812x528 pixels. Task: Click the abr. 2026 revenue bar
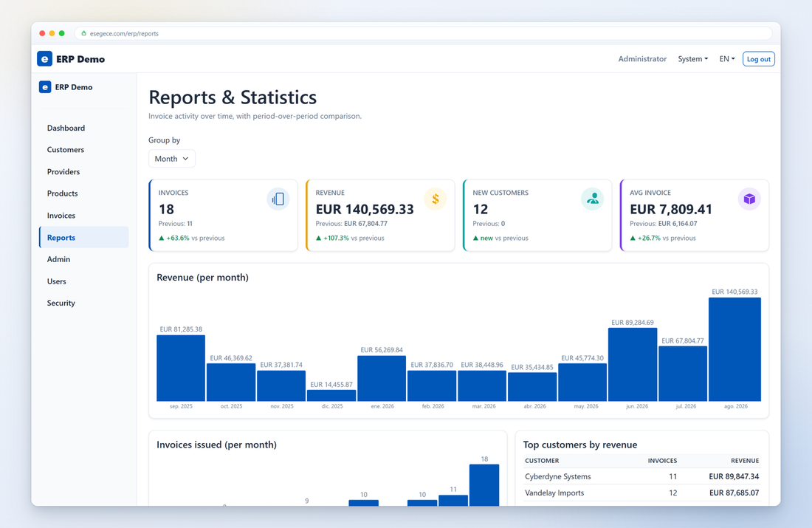click(x=532, y=386)
